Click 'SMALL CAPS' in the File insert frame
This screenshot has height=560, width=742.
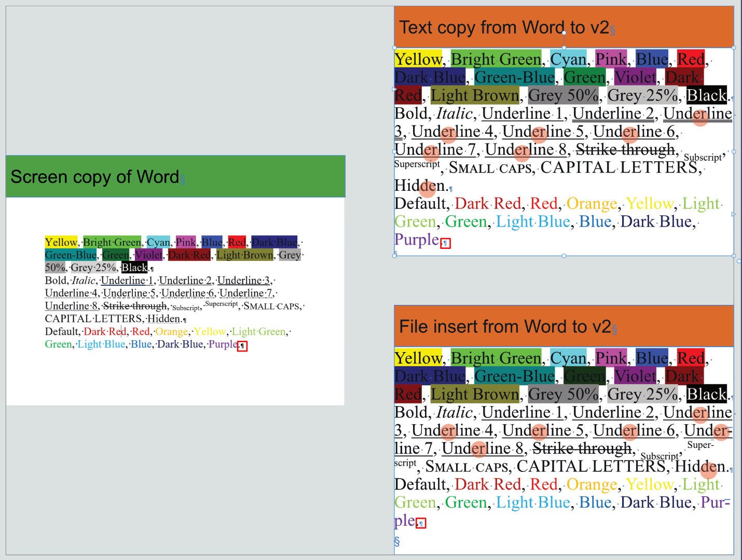[x=467, y=467]
